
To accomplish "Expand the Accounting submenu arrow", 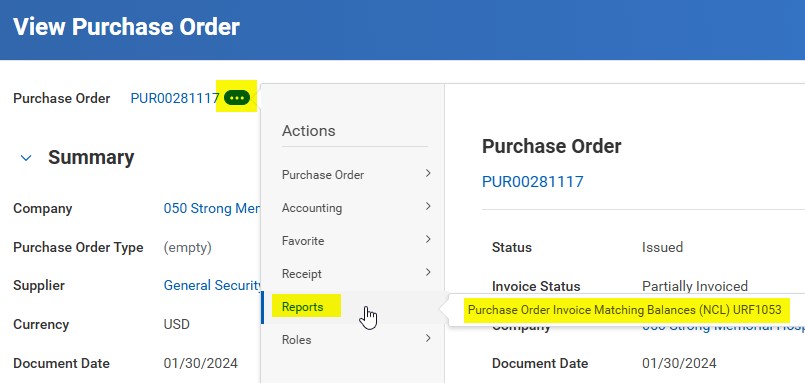I will (428, 206).
